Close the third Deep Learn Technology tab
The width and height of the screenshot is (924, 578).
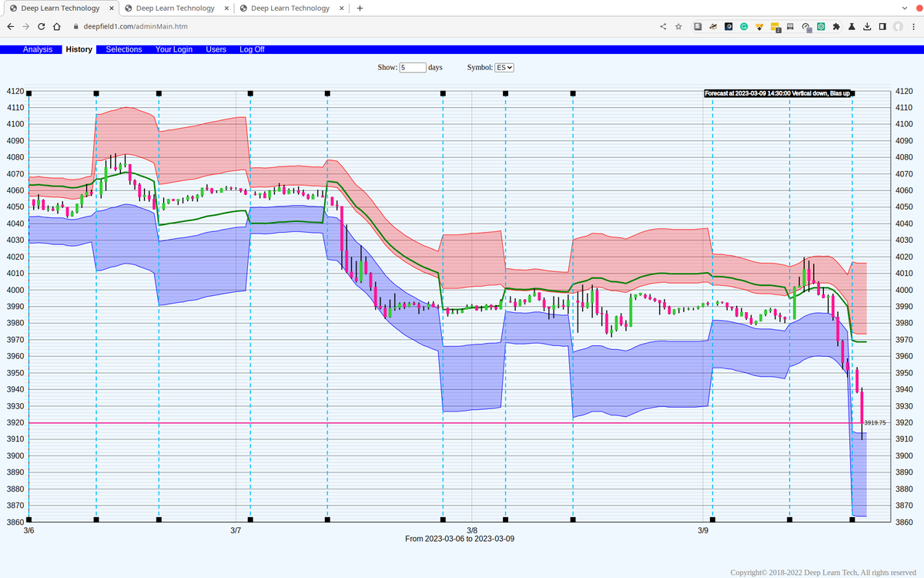click(x=340, y=8)
